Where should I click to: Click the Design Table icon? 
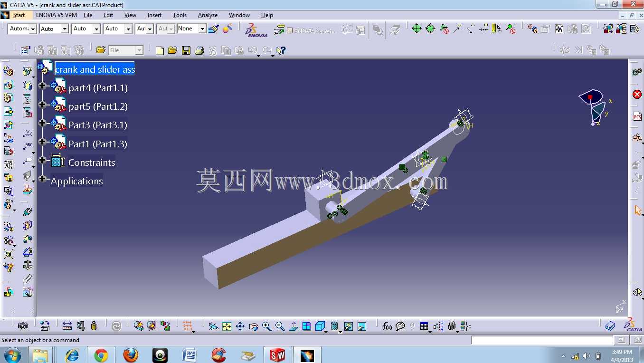[x=424, y=326]
